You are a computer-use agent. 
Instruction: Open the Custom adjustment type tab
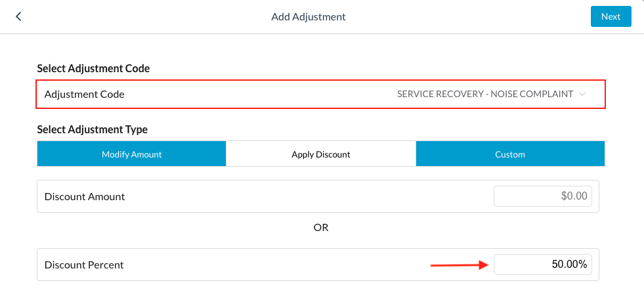click(x=510, y=154)
